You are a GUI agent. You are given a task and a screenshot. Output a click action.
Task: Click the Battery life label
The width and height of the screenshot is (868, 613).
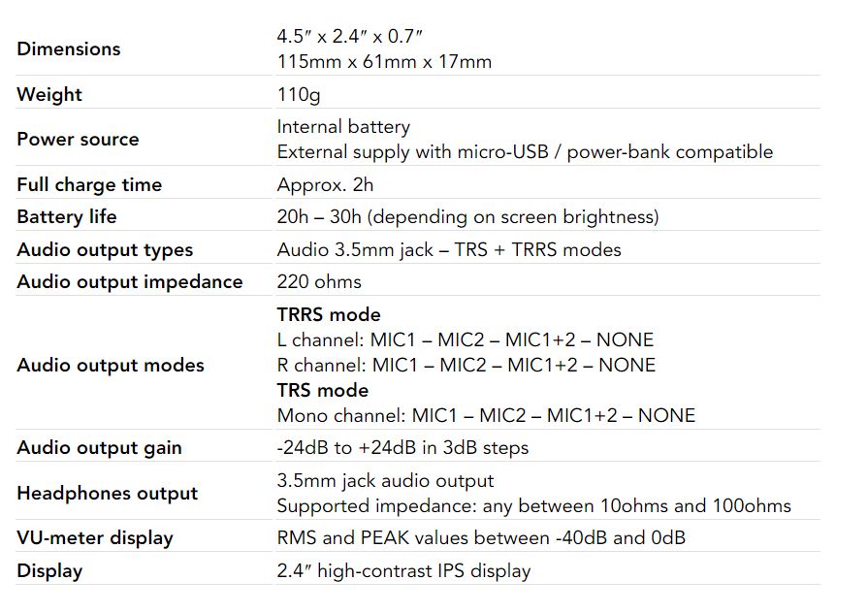point(67,216)
